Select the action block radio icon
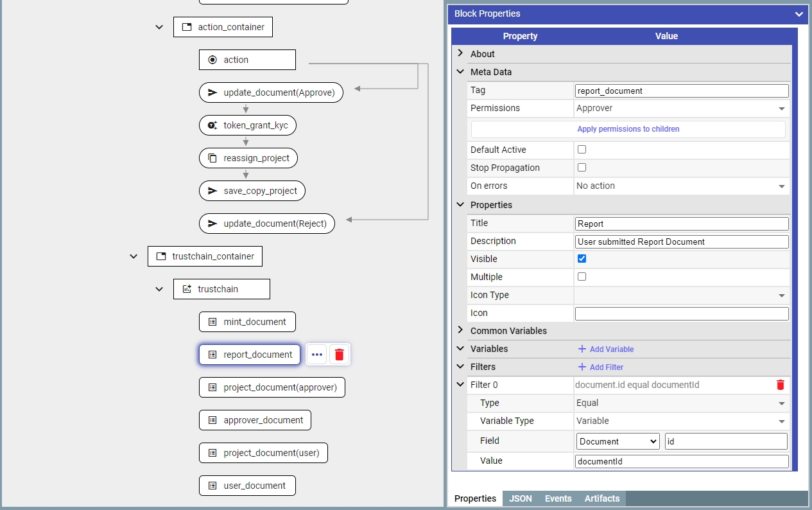 pyautogui.click(x=212, y=60)
